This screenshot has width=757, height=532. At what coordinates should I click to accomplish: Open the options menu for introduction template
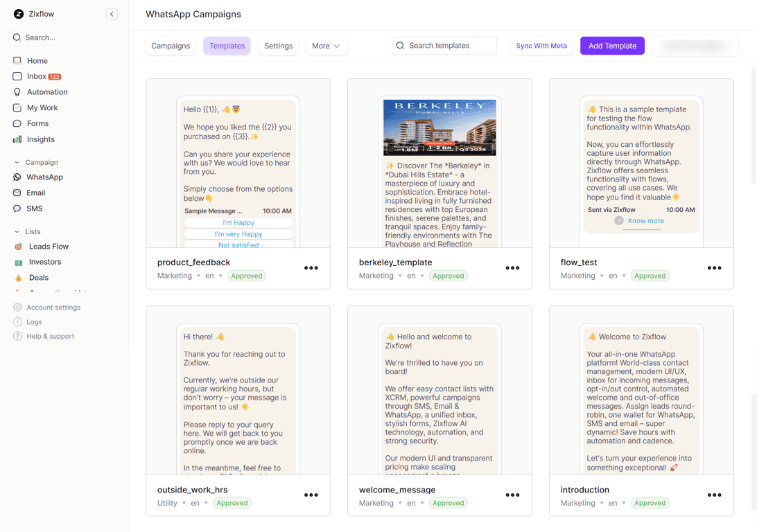click(714, 495)
